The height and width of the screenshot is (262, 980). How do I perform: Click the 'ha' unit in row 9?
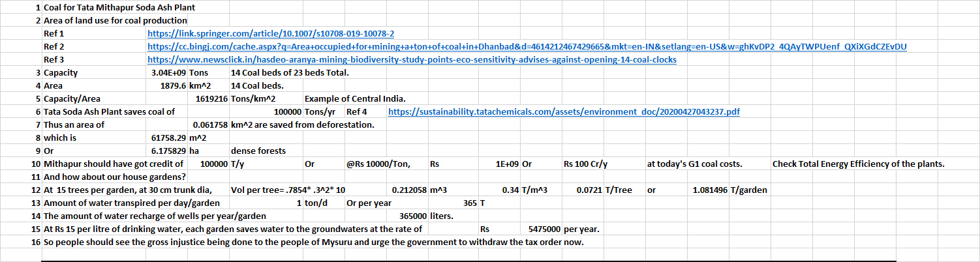pos(194,151)
